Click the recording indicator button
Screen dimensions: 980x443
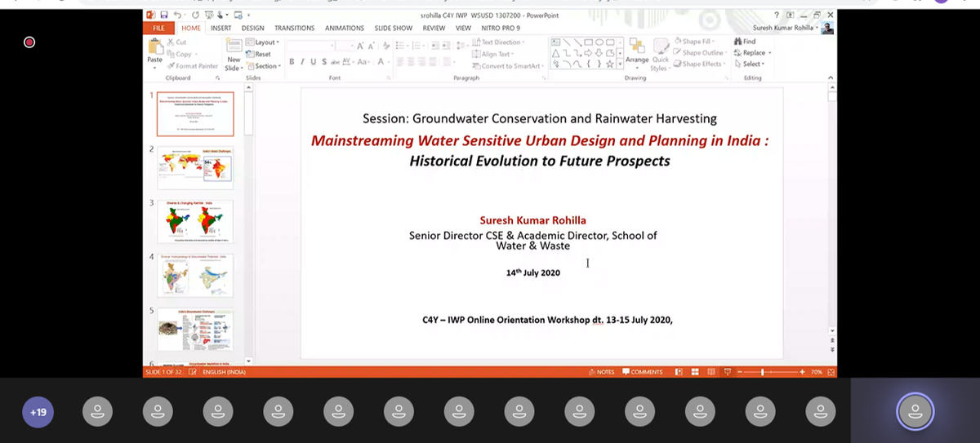29,42
